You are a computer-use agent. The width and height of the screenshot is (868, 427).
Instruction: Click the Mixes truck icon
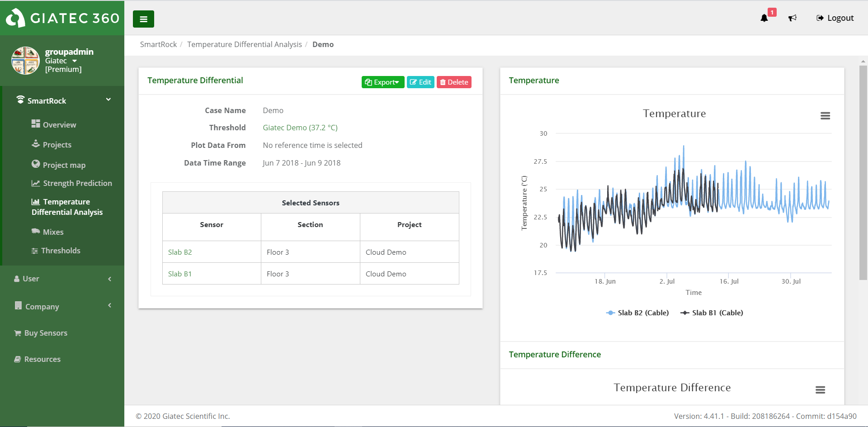coord(36,231)
